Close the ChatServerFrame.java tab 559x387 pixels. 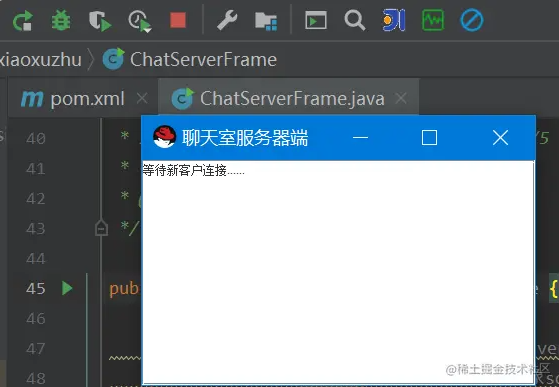point(401,98)
